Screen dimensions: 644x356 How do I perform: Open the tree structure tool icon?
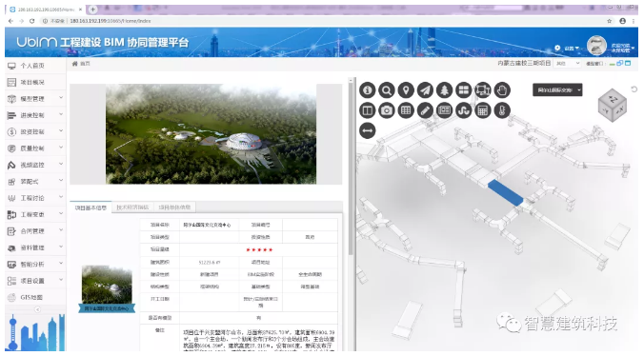[444, 90]
